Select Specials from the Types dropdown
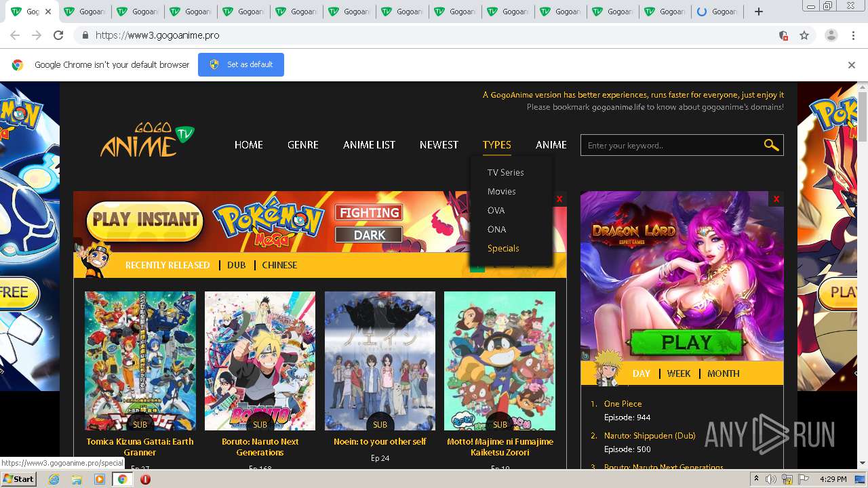The image size is (868, 488). tap(503, 248)
